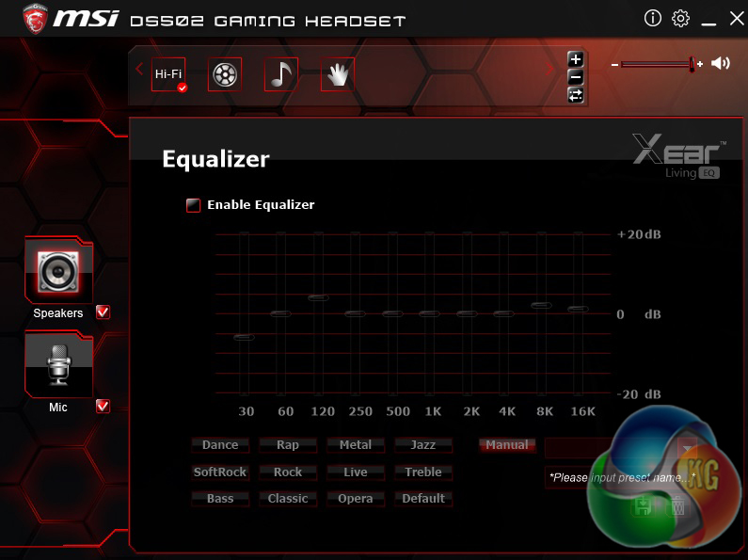
Task: Click the 250 Hz equalizer slider handle
Action: click(355, 313)
